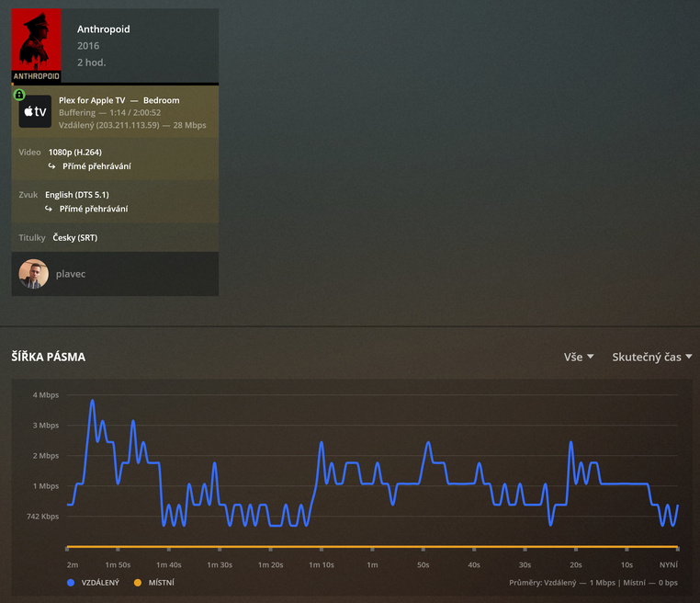Click plavec's user avatar

(33, 274)
